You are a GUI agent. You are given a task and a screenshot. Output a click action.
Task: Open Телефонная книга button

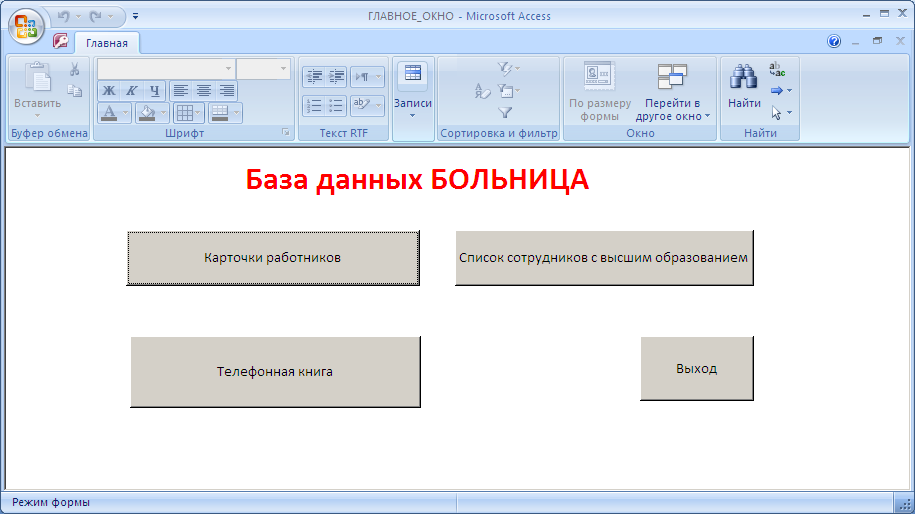coord(275,372)
